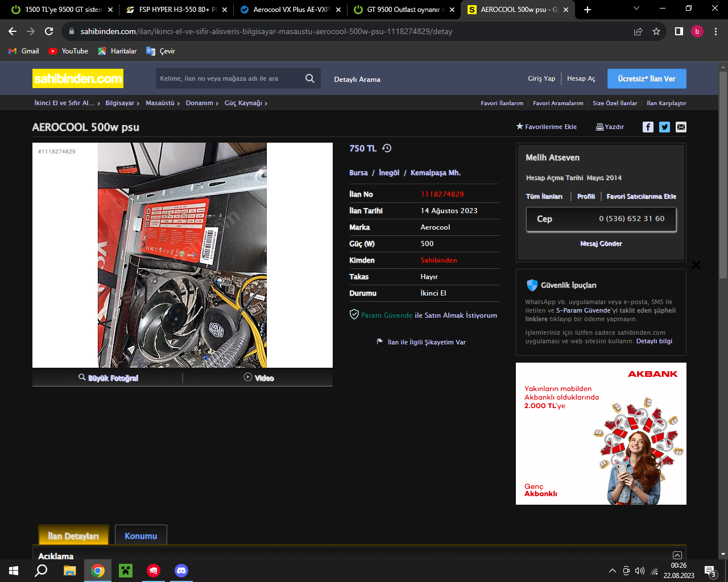728x582 pixels.
Task: Click the Ücretsiz İlan Ver button
Action: [647, 78]
